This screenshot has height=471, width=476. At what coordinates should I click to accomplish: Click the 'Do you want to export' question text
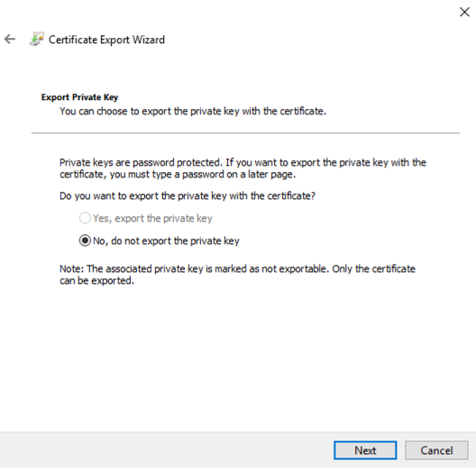[x=188, y=196]
